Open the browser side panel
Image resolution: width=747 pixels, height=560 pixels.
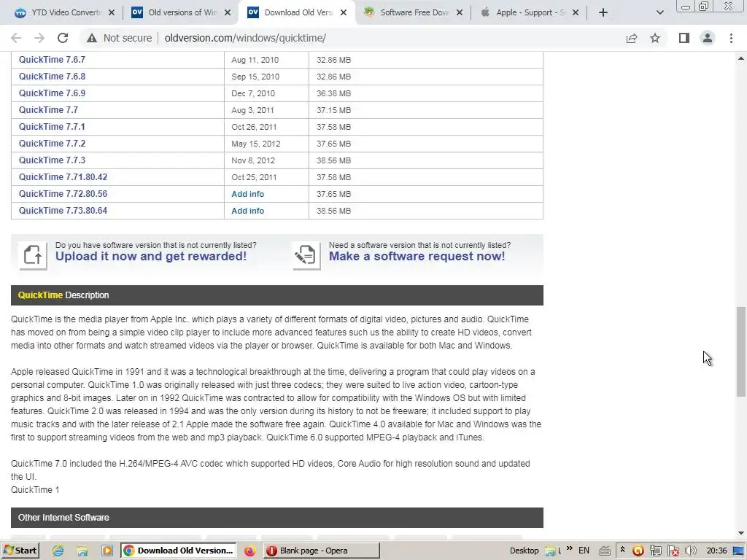tap(684, 38)
